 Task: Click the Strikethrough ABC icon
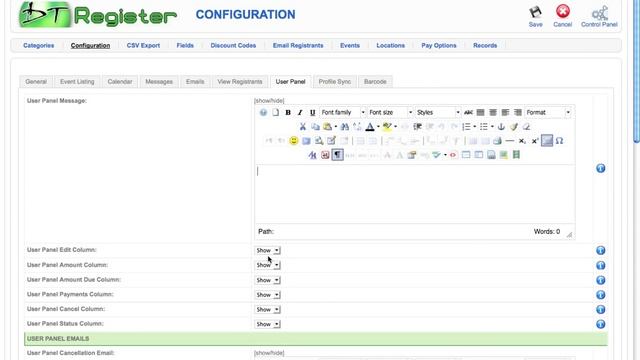click(x=468, y=112)
